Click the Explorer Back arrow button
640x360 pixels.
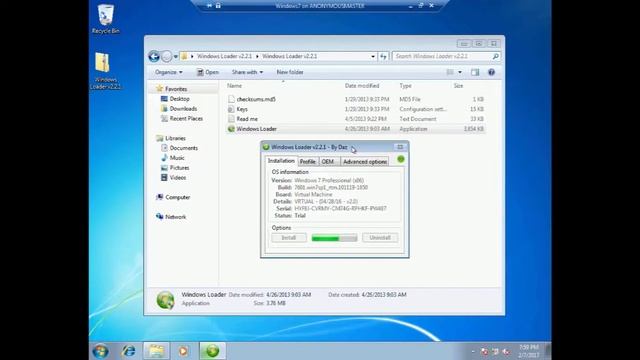(x=154, y=56)
